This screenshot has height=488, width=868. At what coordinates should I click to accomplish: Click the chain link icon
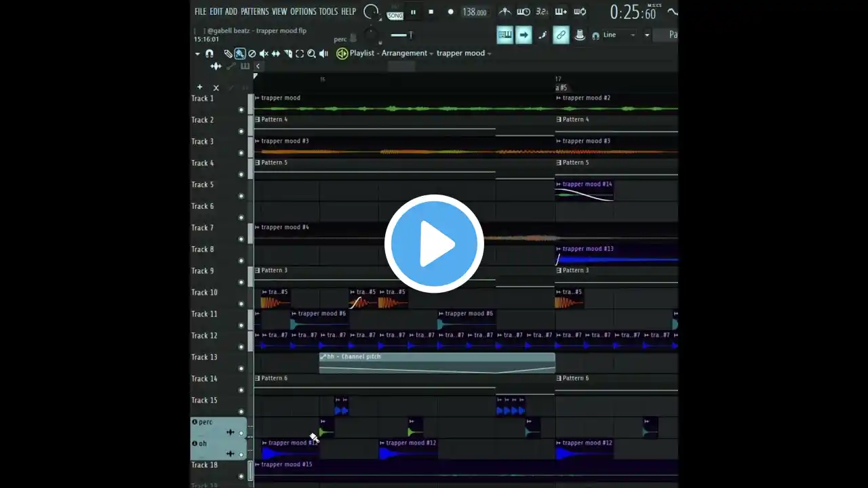[561, 35]
